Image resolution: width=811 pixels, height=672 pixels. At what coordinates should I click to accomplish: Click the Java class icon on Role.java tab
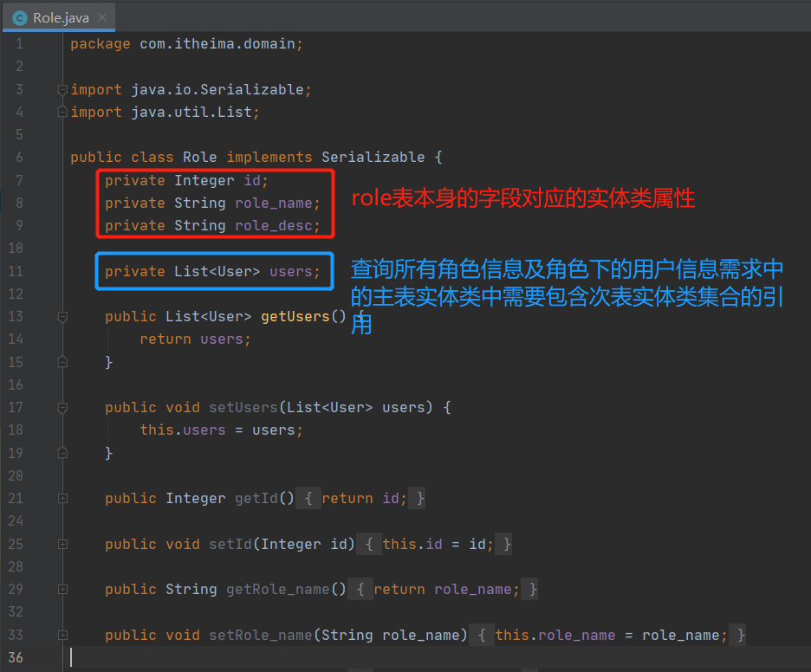click(20, 18)
